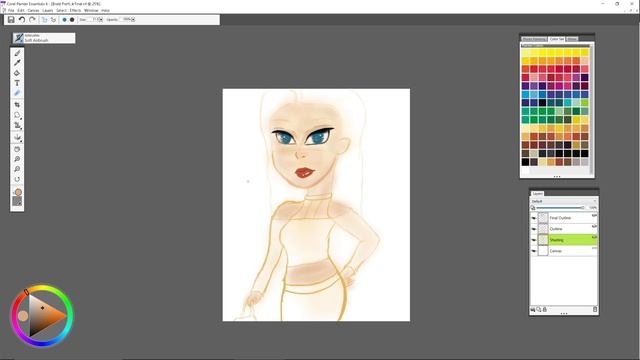This screenshot has height=360, width=640.
Task: Select the Eraser tool
Action: pyautogui.click(x=17, y=93)
